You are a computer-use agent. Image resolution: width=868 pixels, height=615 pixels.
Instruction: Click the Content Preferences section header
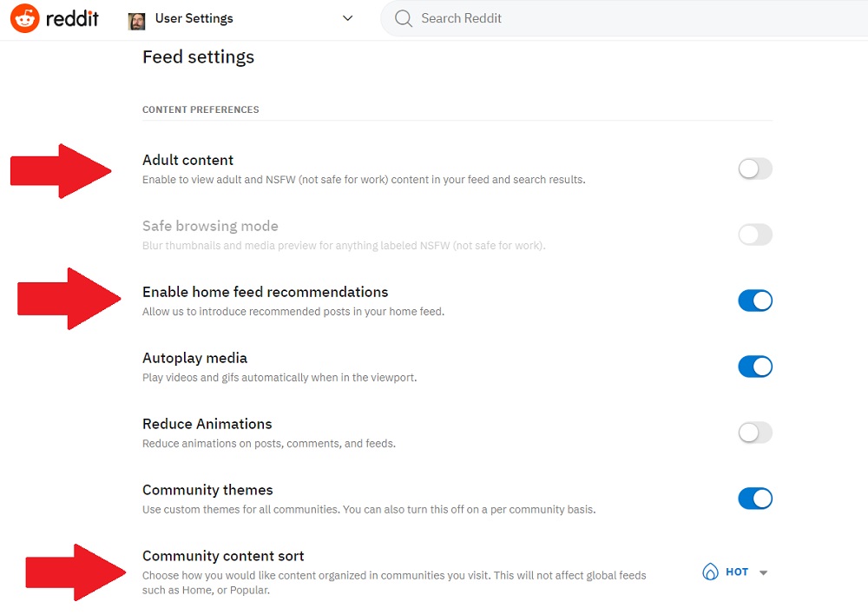tap(200, 109)
